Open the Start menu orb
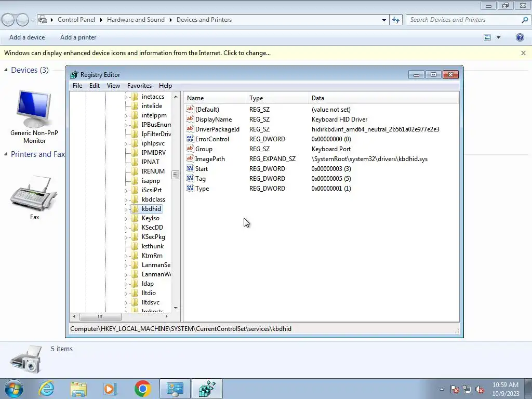This screenshot has width=532, height=399. pyautogui.click(x=14, y=389)
